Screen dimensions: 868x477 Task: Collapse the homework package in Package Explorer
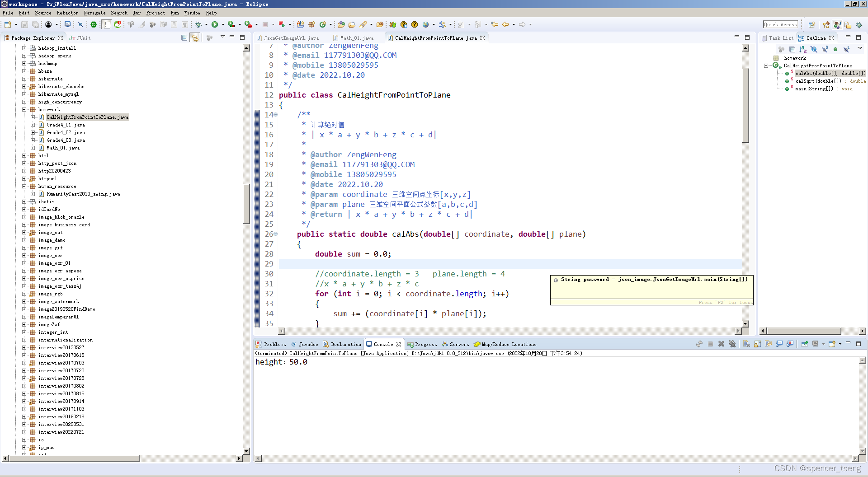pos(24,109)
